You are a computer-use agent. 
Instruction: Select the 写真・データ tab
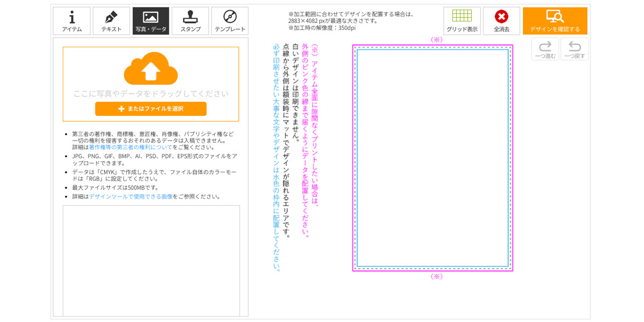[151, 21]
